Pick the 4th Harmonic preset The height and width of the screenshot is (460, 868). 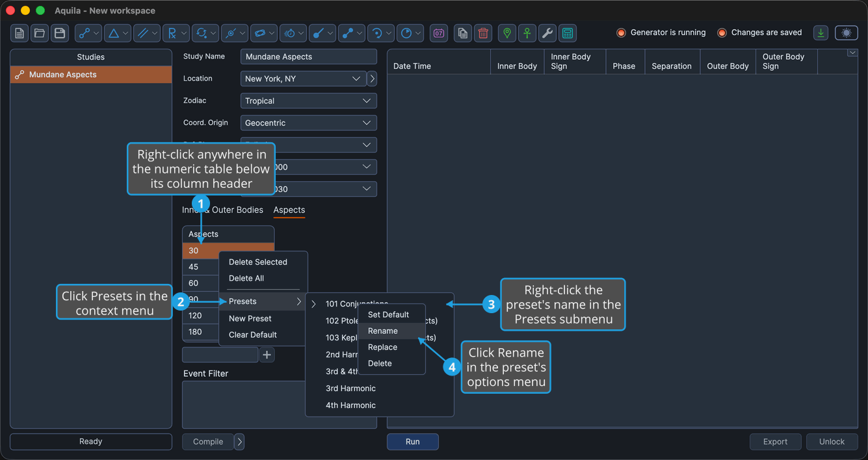[351, 405]
